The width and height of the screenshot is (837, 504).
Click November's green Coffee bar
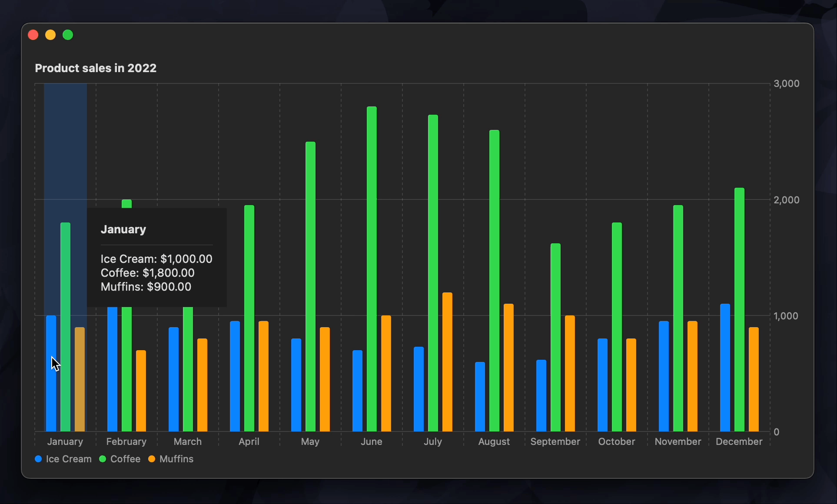[x=678, y=318]
